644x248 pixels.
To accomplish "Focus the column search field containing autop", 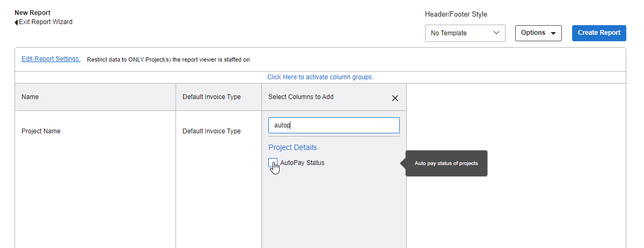I will click(x=334, y=125).
